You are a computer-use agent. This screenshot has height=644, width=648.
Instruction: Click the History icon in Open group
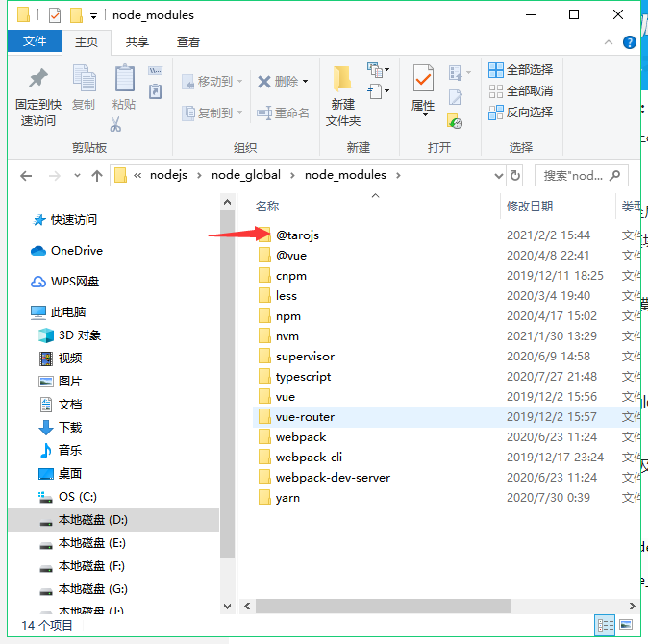coord(455,121)
